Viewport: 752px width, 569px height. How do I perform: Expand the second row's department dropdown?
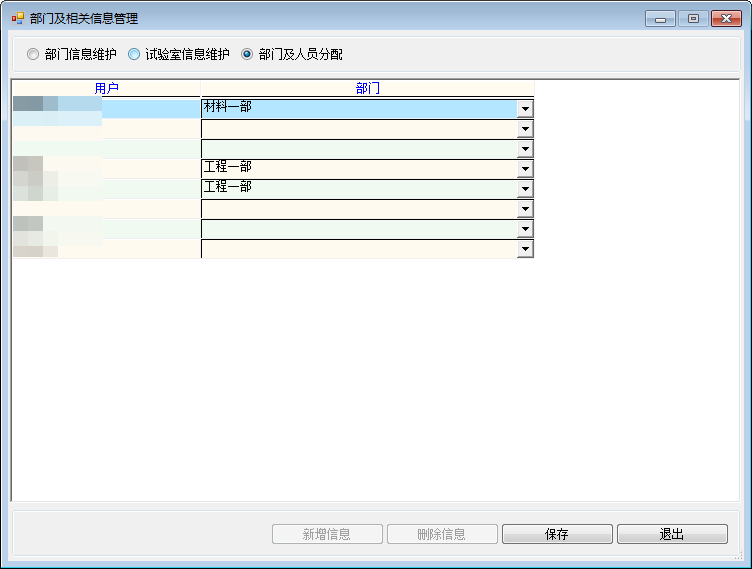coord(525,129)
